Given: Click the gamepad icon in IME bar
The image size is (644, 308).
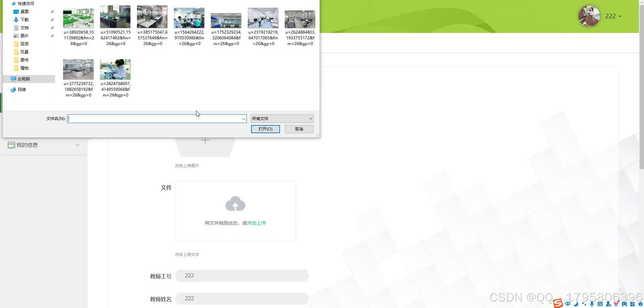Looking at the screenshot, I should (x=624, y=304).
